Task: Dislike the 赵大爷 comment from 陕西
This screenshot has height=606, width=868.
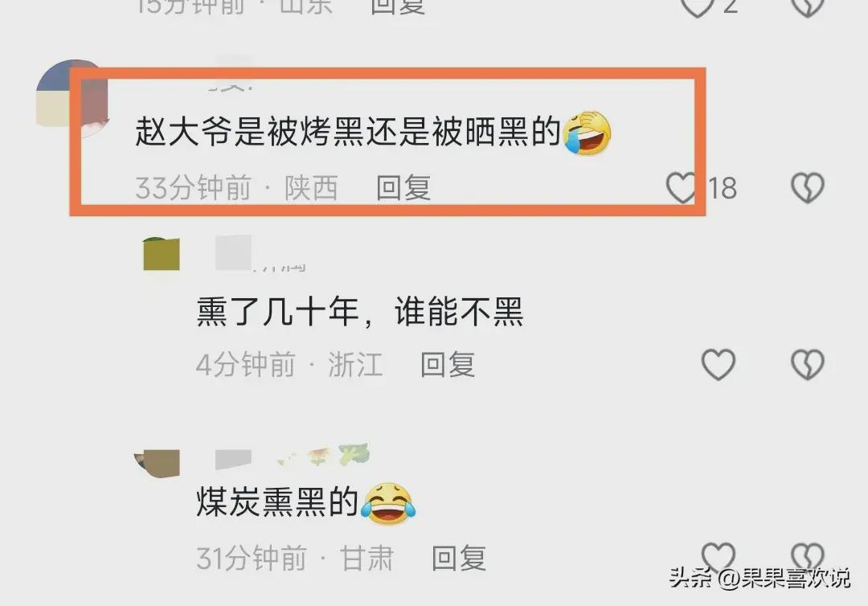Action: click(x=808, y=188)
